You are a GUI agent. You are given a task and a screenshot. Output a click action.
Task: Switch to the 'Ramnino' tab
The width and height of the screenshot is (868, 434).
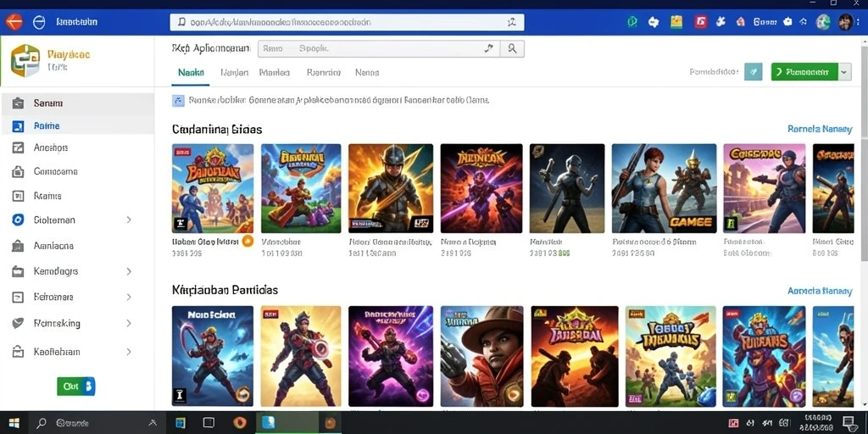323,73
